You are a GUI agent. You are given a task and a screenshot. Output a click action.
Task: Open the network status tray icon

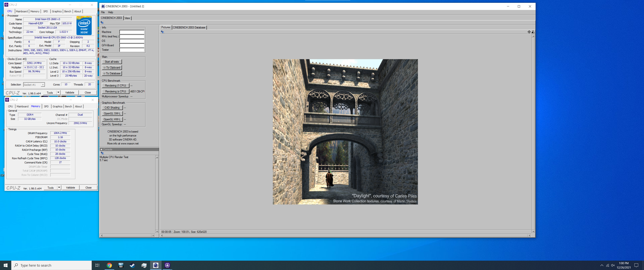(607, 265)
